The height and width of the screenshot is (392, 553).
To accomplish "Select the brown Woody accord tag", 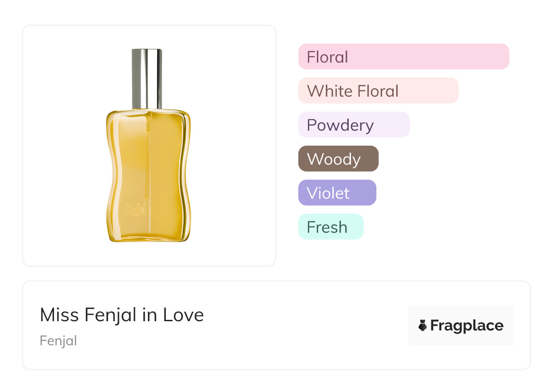I will (338, 159).
